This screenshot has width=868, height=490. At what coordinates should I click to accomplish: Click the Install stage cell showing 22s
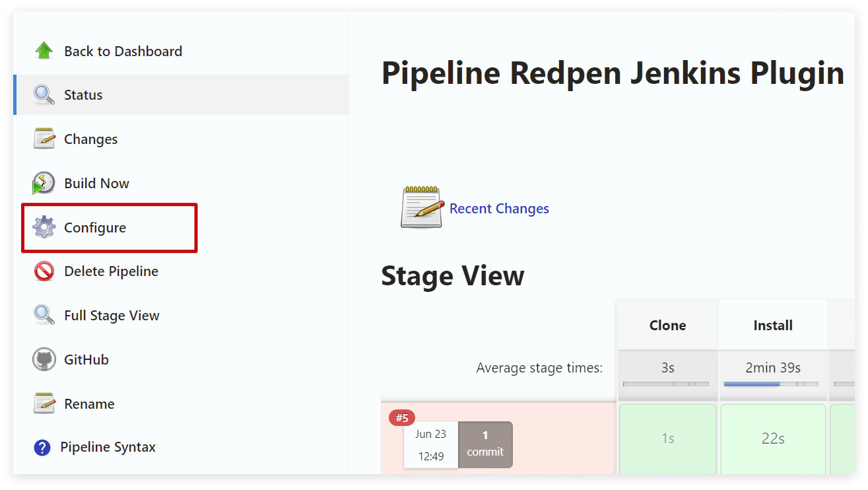(773, 438)
